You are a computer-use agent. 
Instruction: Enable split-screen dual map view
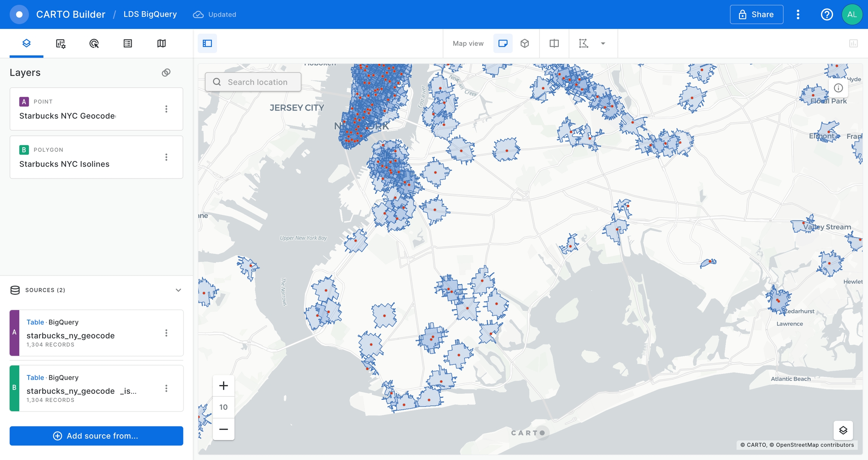(x=554, y=43)
